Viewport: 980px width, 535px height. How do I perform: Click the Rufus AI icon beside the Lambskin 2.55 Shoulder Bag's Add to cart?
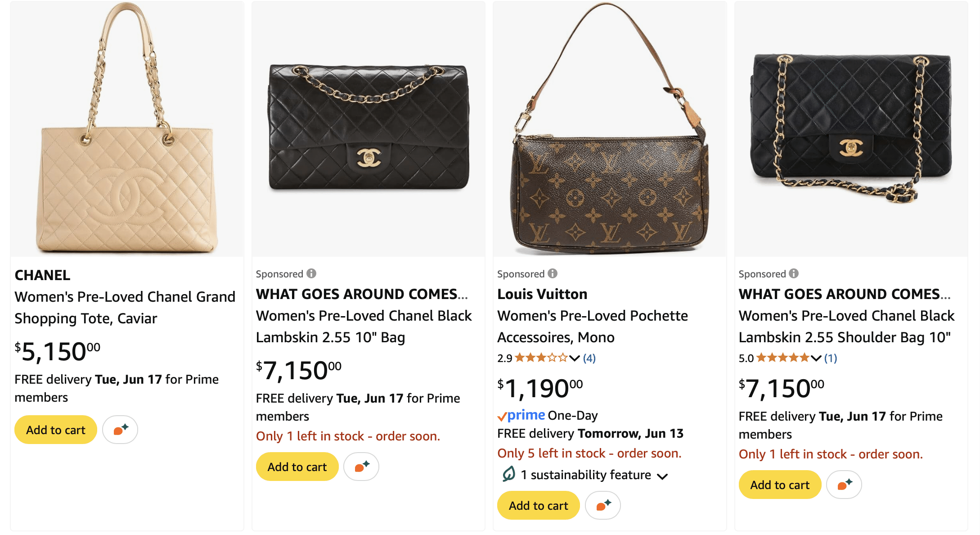pyautogui.click(x=844, y=485)
